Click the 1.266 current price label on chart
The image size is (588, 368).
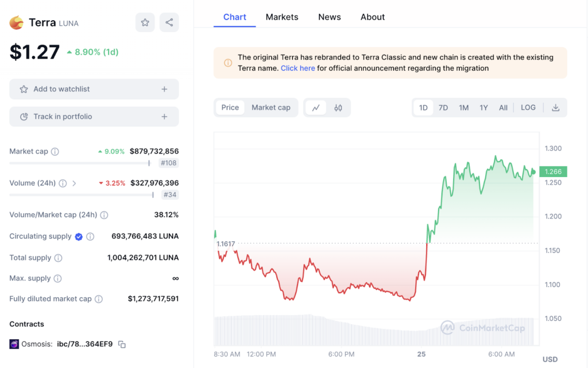[x=553, y=171]
